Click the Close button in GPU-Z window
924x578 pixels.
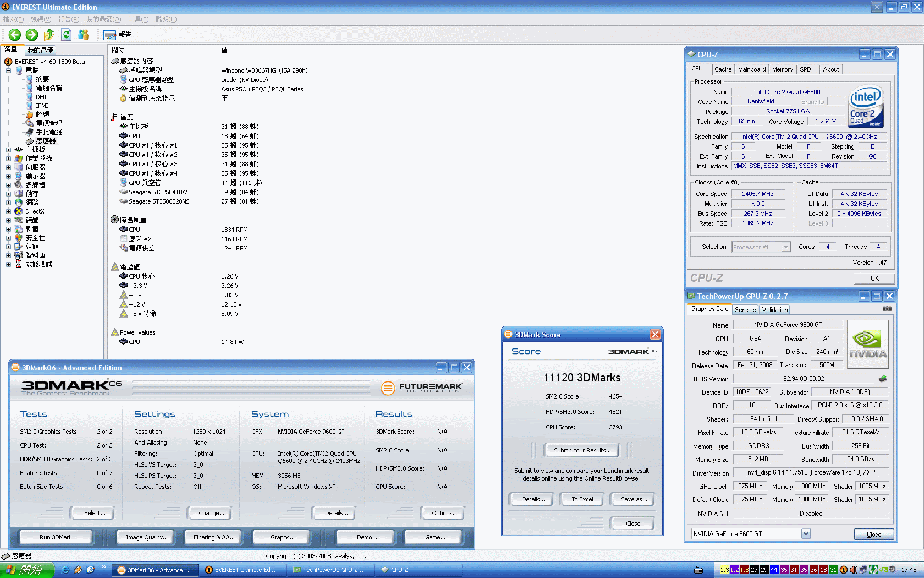(x=874, y=535)
